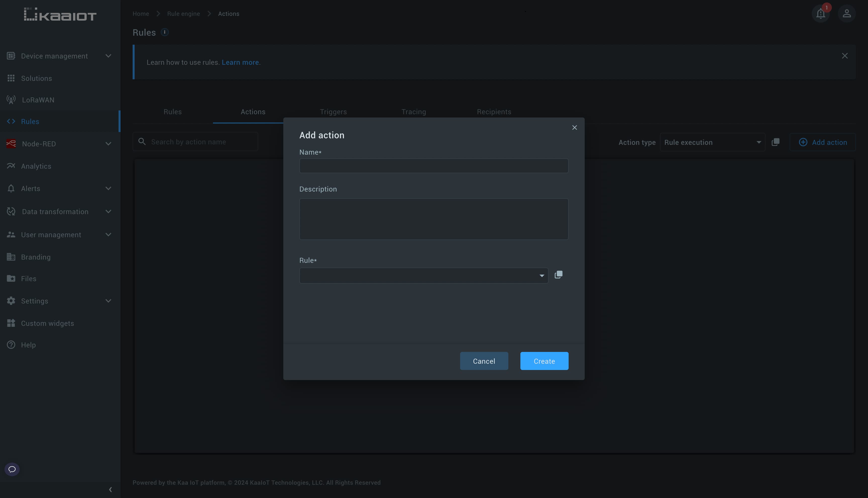
Task: Click the Add action button
Action: 823,142
